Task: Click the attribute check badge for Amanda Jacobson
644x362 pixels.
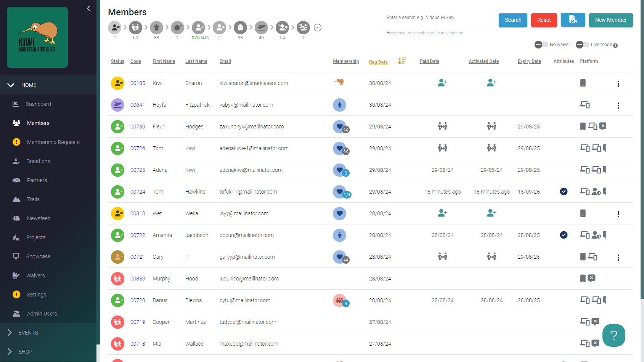Action: [x=564, y=235]
